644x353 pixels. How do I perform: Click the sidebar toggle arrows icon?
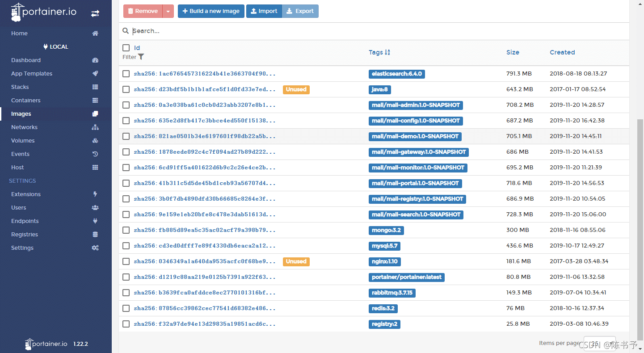95,14
